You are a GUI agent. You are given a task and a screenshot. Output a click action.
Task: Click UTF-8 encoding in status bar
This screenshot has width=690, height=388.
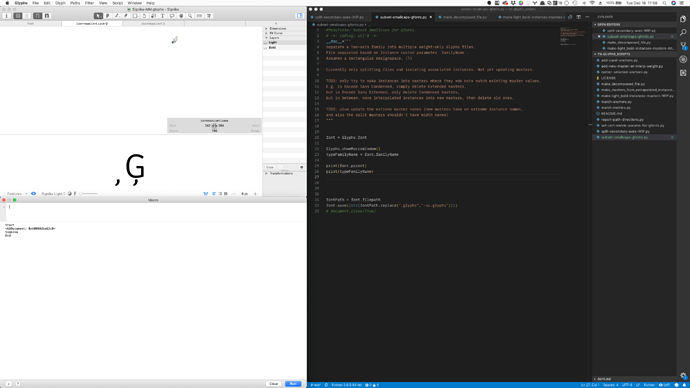click(627, 385)
